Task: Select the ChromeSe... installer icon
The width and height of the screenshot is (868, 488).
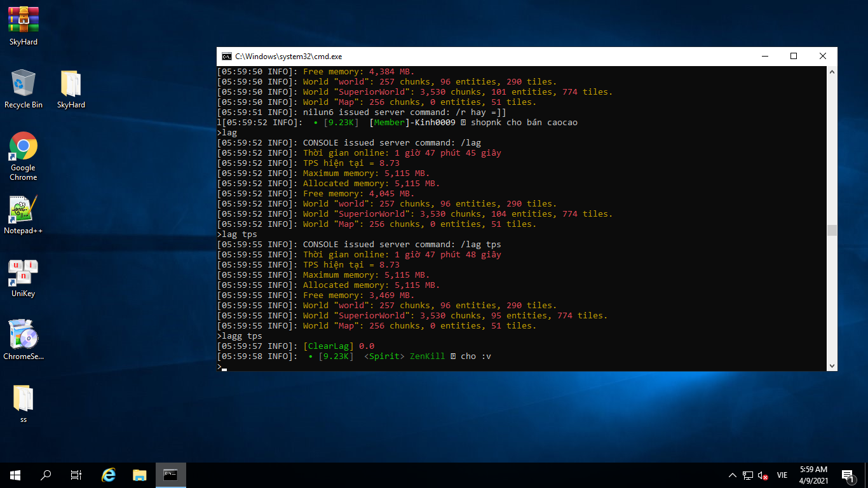Action: (x=24, y=335)
